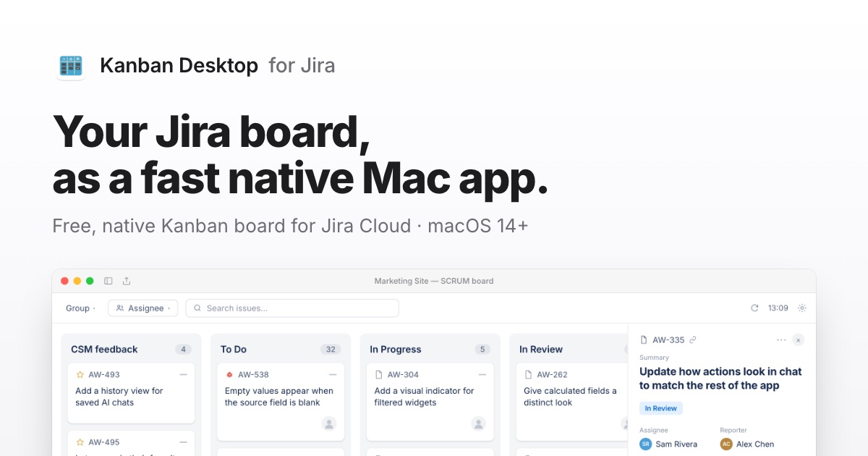
Task: Close the AW-335 detail panel
Action: pyautogui.click(x=798, y=340)
